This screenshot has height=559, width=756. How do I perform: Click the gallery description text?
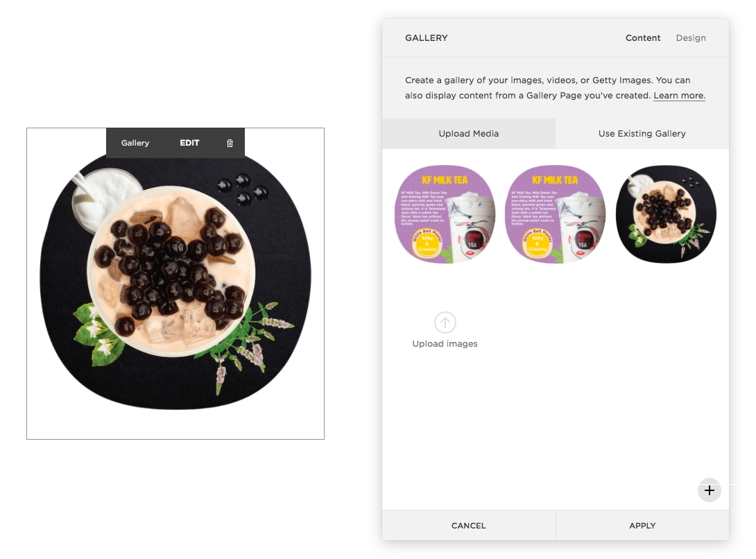[x=555, y=88]
